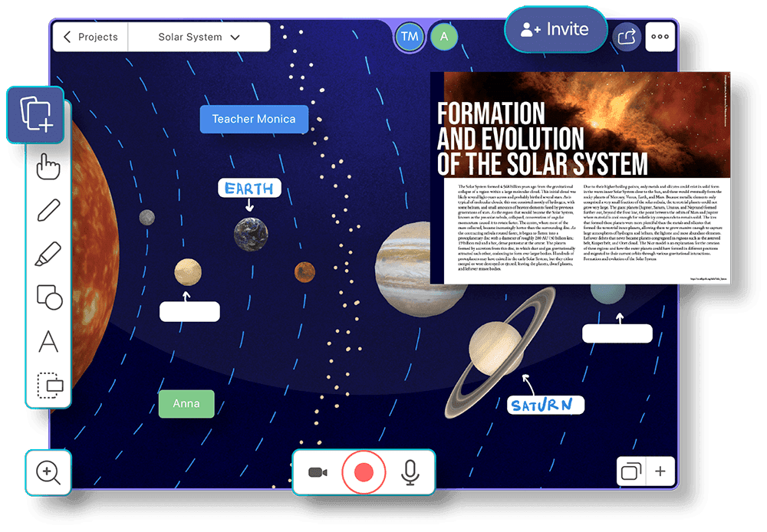Click the green A user avatar

point(444,36)
